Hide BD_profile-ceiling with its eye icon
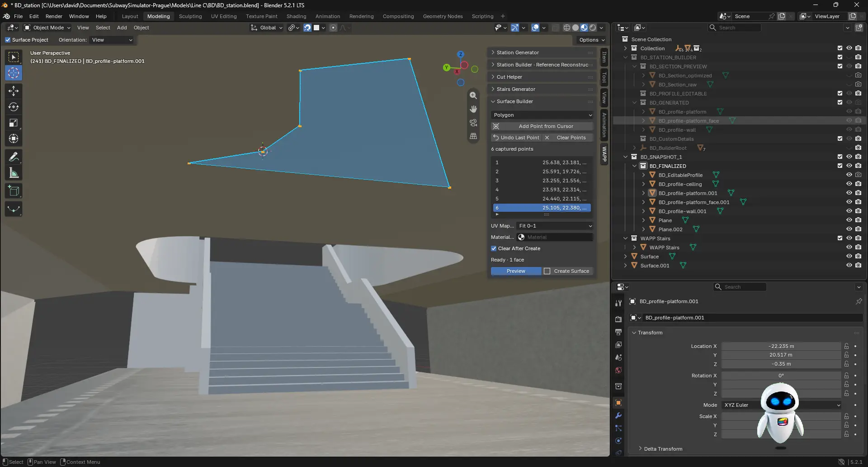 click(849, 184)
